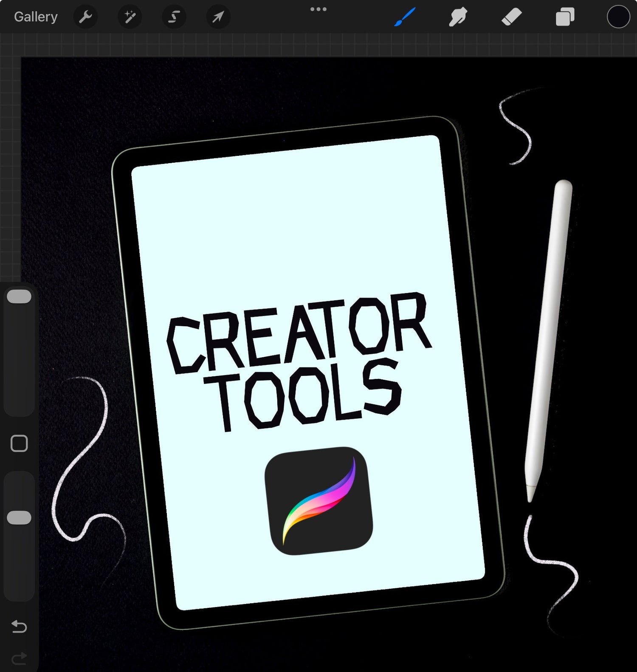
Task: Open the Gallery view
Action: click(x=36, y=17)
